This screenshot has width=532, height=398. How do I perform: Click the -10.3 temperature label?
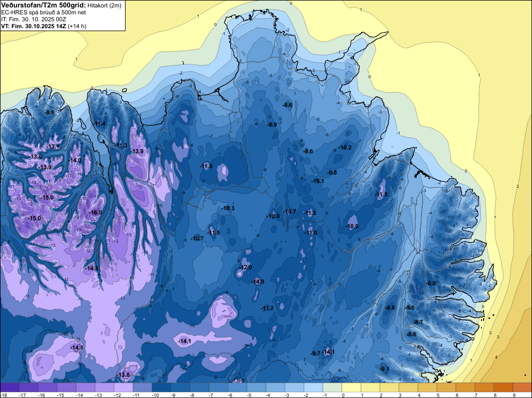(x=228, y=208)
